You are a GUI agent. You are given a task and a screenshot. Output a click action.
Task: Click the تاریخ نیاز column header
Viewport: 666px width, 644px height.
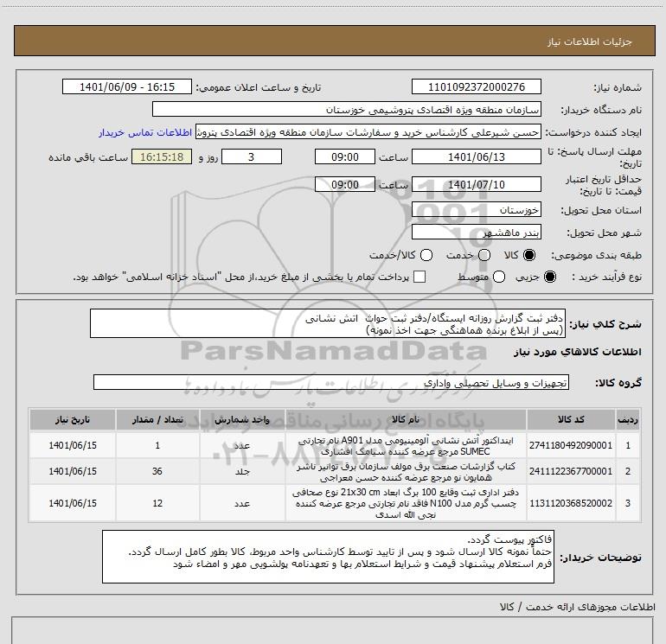tap(72, 419)
